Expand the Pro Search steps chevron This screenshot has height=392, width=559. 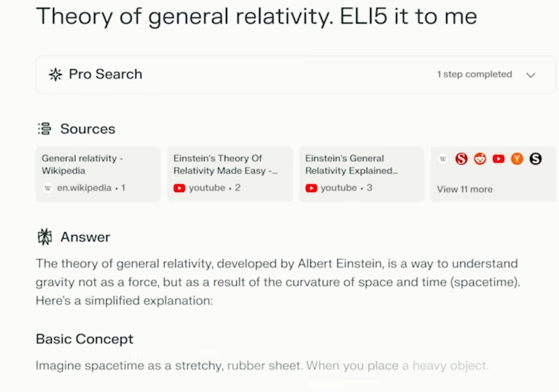pyautogui.click(x=531, y=75)
